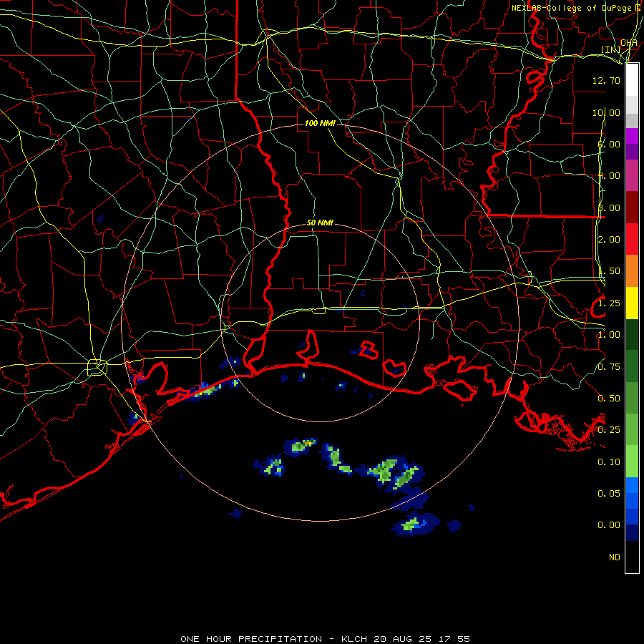Click the 0.05 value on the legend
Image resolution: width=644 pixels, height=644 pixels.
pyautogui.click(x=609, y=494)
